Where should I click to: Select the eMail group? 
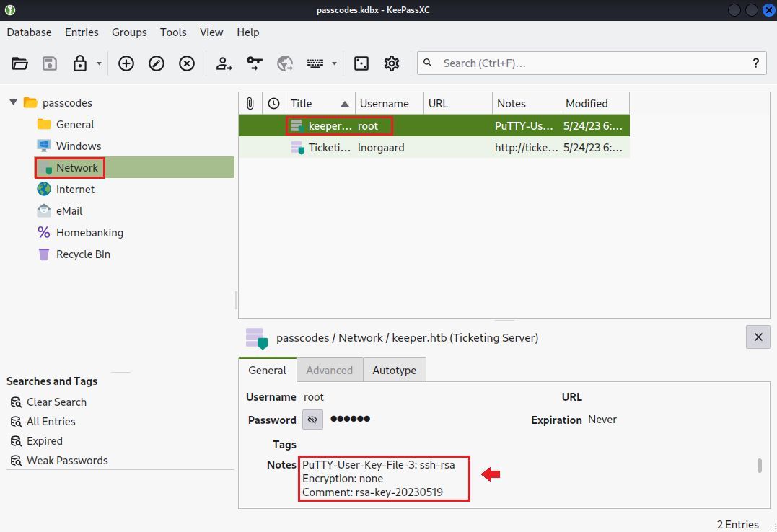(x=69, y=211)
